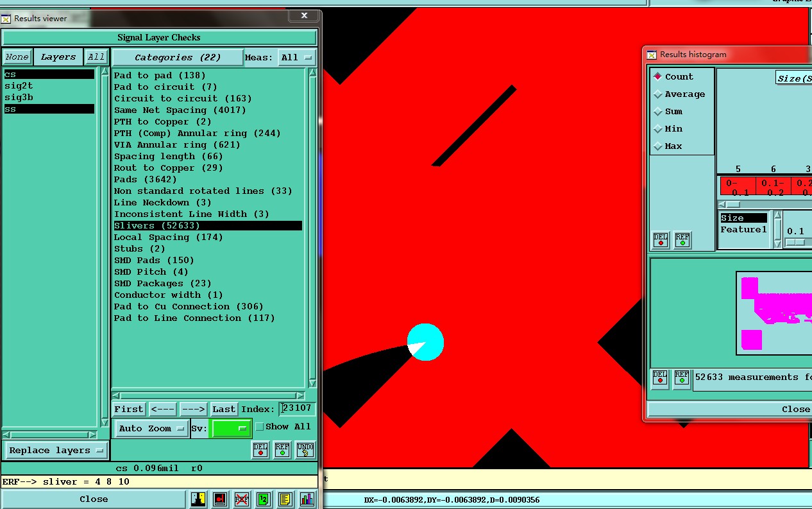Click the red square icon beside Close

click(x=220, y=499)
